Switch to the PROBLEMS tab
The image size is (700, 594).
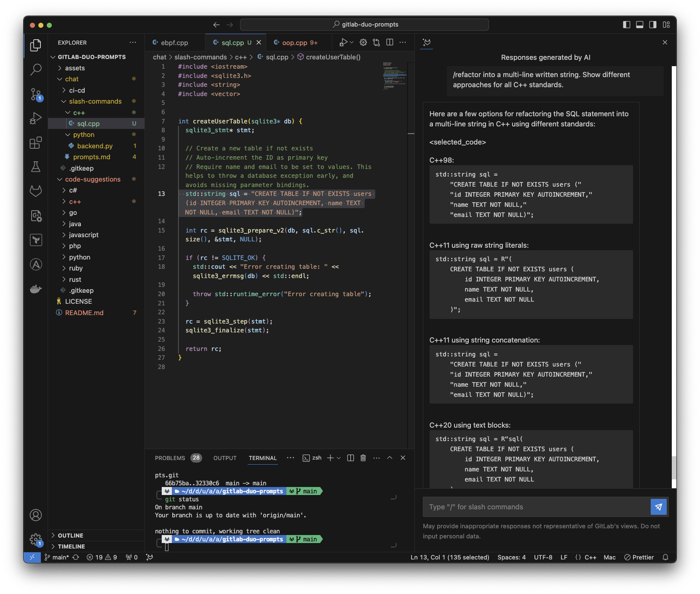[170, 458]
